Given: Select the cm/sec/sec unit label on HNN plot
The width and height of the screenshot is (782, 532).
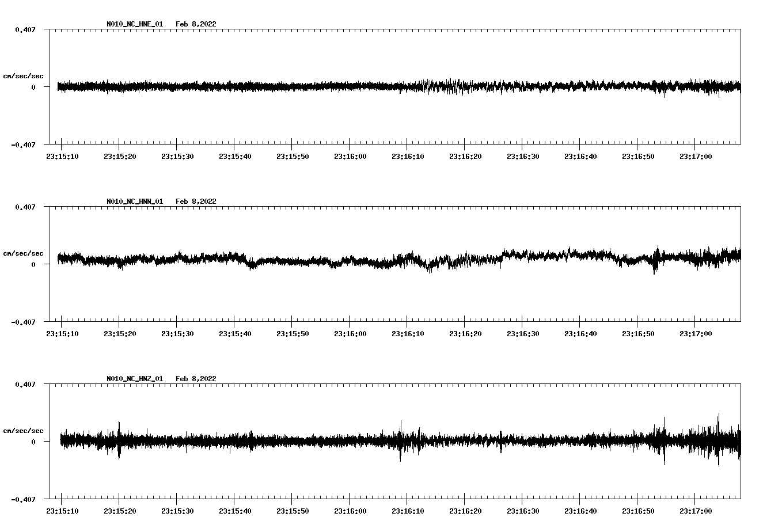Looking at the screenshot, I should (23, 253).
